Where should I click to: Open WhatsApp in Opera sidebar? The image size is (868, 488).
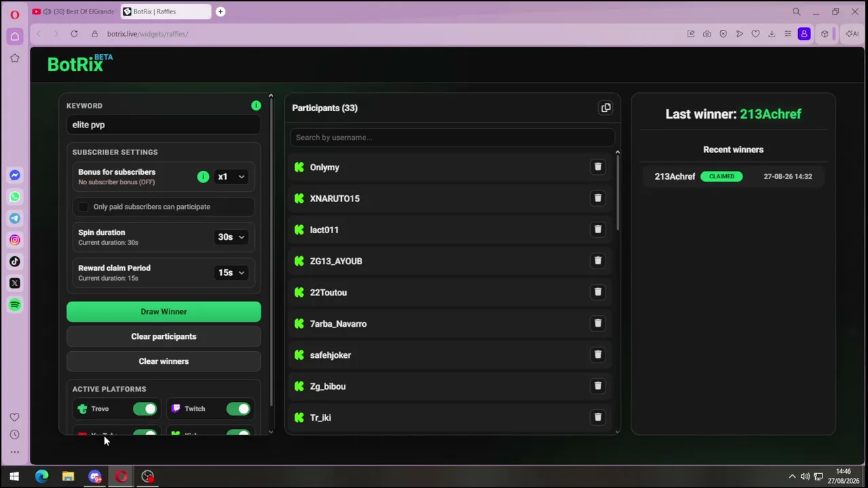[15, 197]
